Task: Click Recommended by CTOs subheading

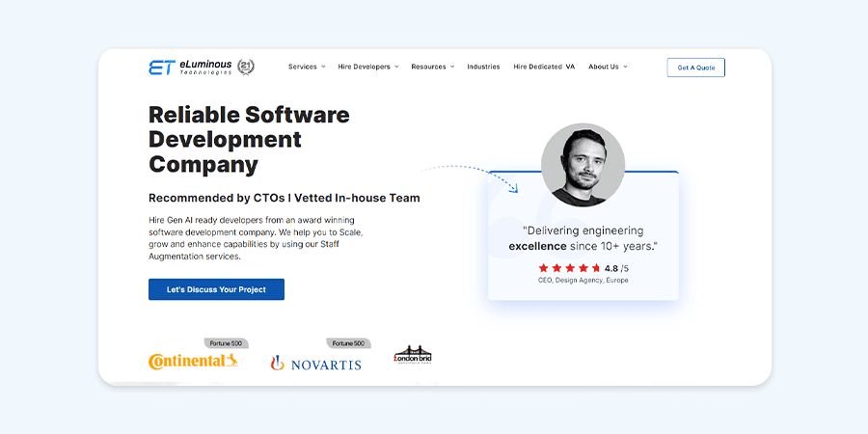Action: point(284,198)
